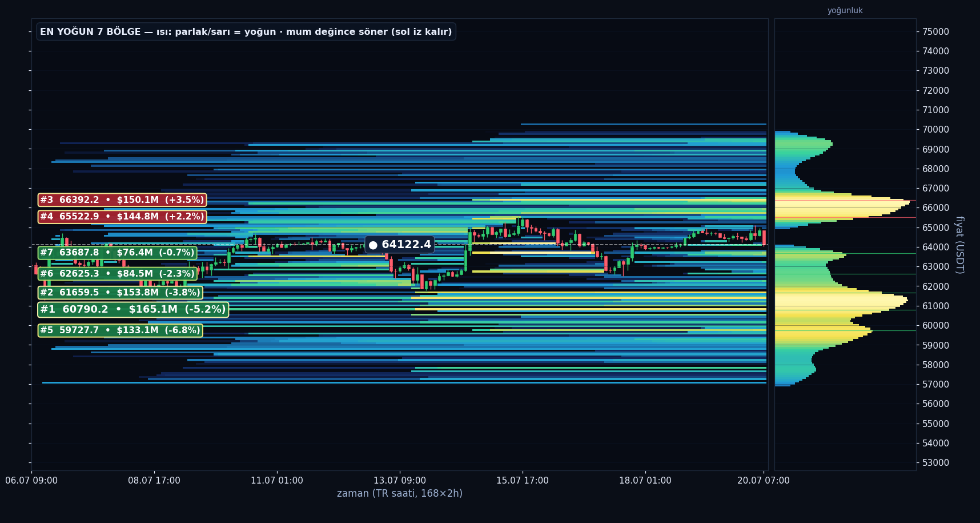
Task: Click the 08.07 17:00 time tick
Action: (154, 481)
